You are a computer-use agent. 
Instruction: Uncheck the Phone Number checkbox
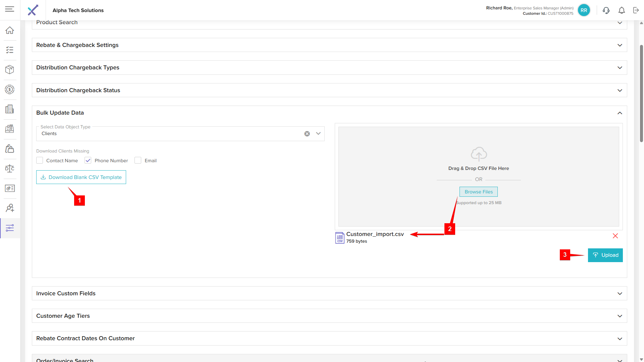click(x=88, y=161)
